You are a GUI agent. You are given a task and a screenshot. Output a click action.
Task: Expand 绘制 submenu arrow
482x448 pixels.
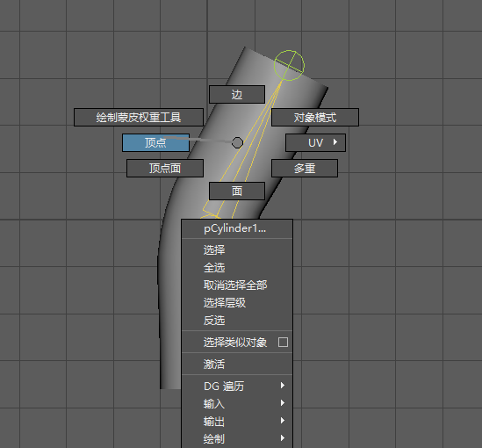tap(283, 437)
